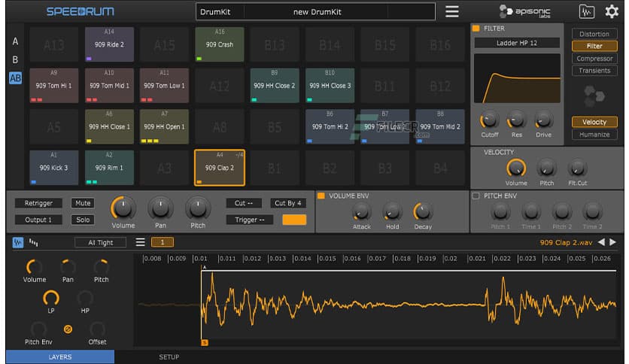Click the orange pad color swatch
This screenshot has width=629, height=364.
click(294, 220)
